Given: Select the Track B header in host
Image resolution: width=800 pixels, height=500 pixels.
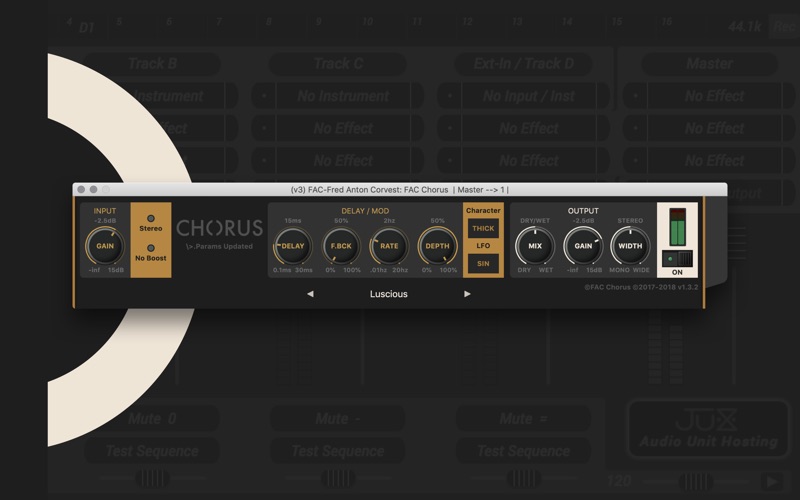Looking at the screenshot, I should pos(152,64).
